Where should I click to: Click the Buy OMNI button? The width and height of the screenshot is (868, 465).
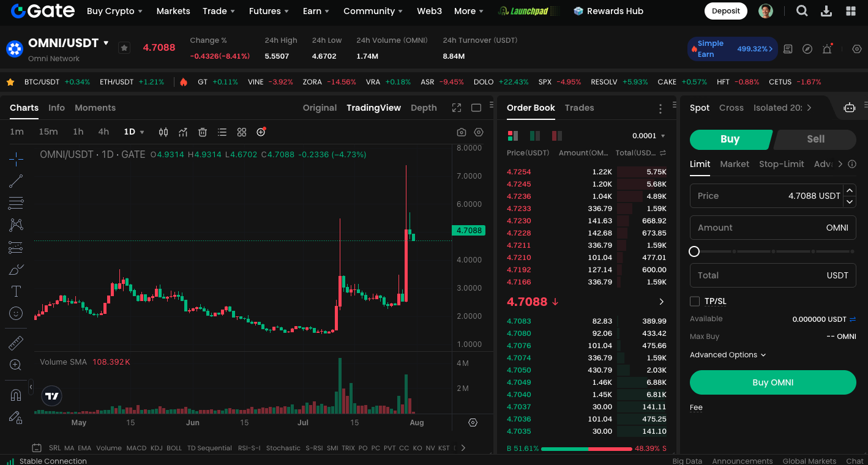click(x=773, y=382)
